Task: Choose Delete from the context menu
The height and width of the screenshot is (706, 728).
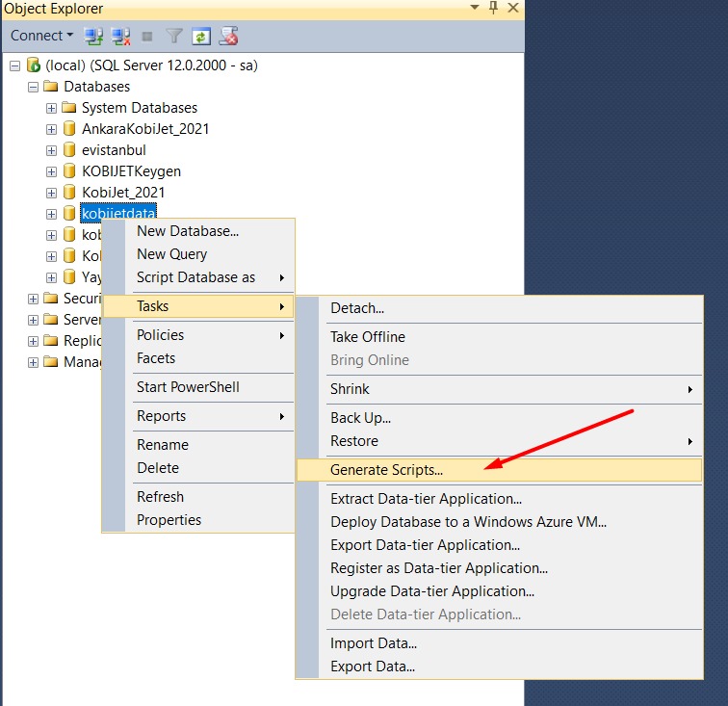Action: click(x=198, y=468)
